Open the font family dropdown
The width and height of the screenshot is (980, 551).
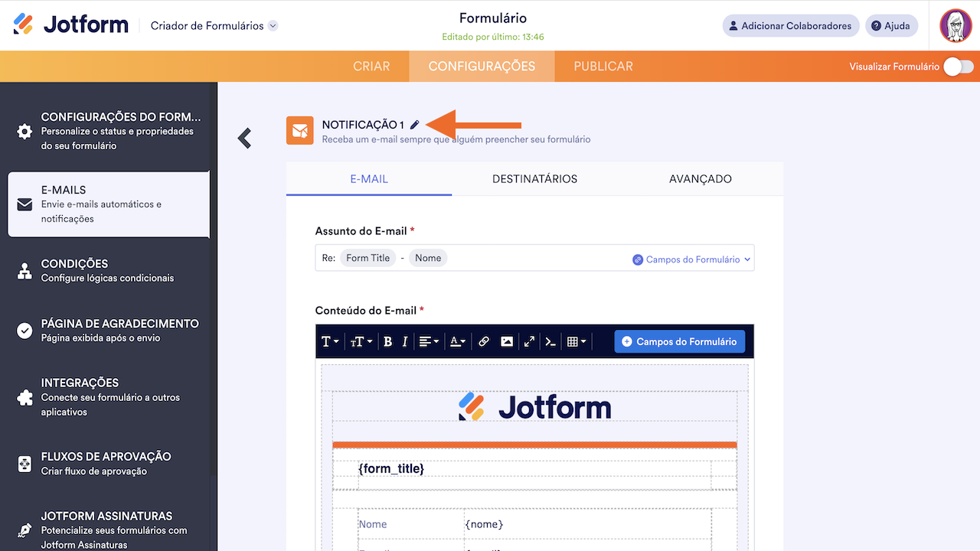coord(330,342)
